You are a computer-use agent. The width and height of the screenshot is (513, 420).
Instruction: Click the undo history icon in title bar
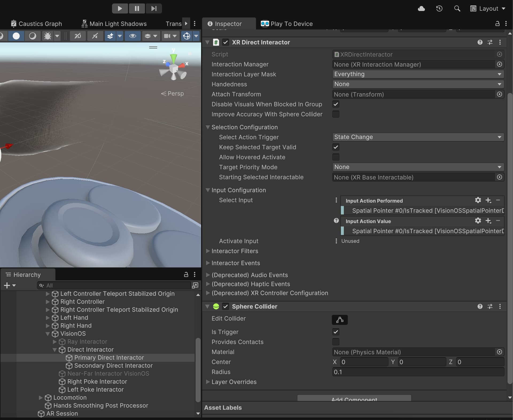(439, 8)
